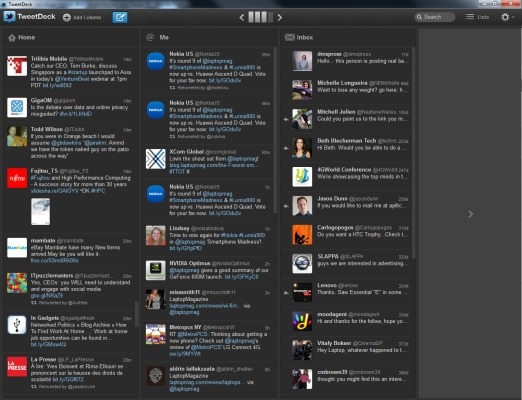Select the Home column header
This screenshot has width=522, height=400.
coord(71,37)
